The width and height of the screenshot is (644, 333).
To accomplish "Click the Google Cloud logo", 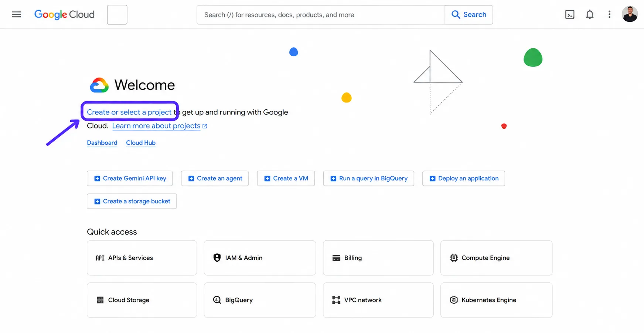I will (x=64, y=14).
